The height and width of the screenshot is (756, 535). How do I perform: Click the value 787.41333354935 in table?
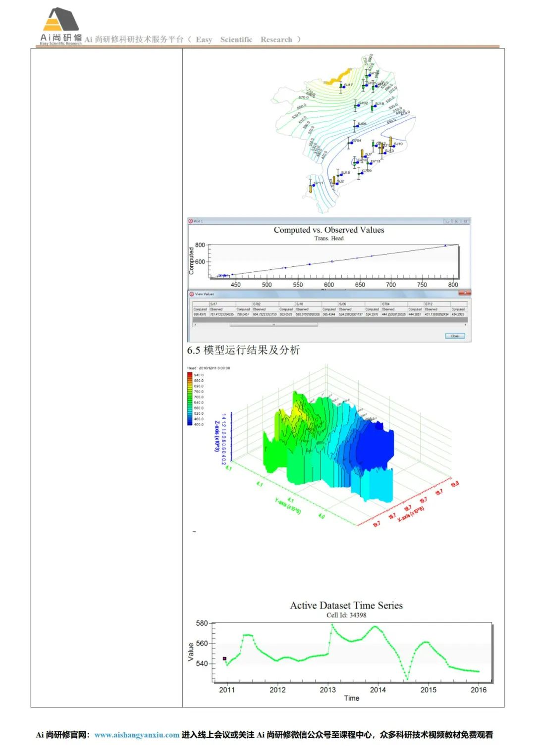click(222, 314)
